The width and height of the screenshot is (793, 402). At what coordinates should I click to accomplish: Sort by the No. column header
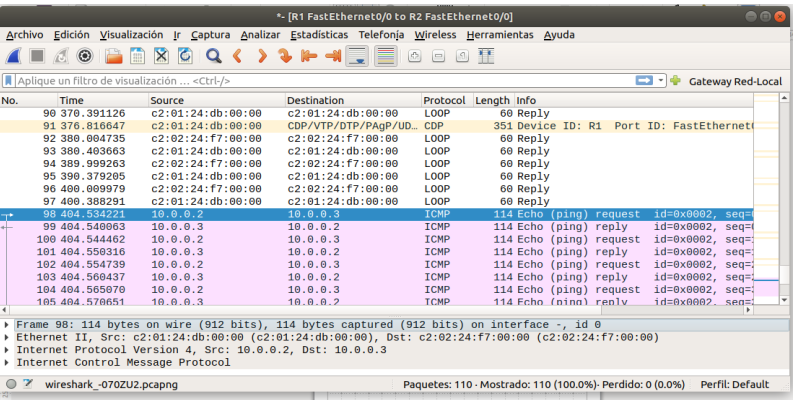pos(28,101)
